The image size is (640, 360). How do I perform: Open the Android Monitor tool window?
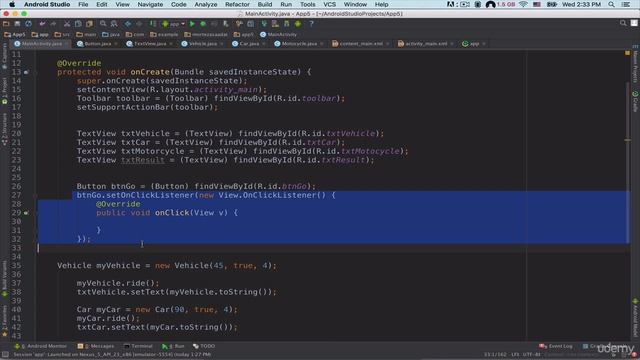40,346
